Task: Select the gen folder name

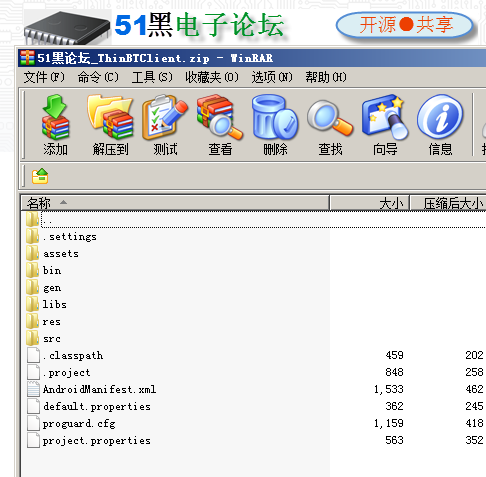Action: coord(52,288)
